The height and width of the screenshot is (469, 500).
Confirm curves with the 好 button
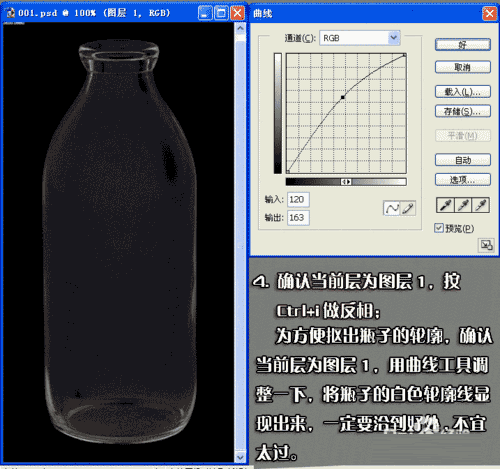(x=463, y=45)
